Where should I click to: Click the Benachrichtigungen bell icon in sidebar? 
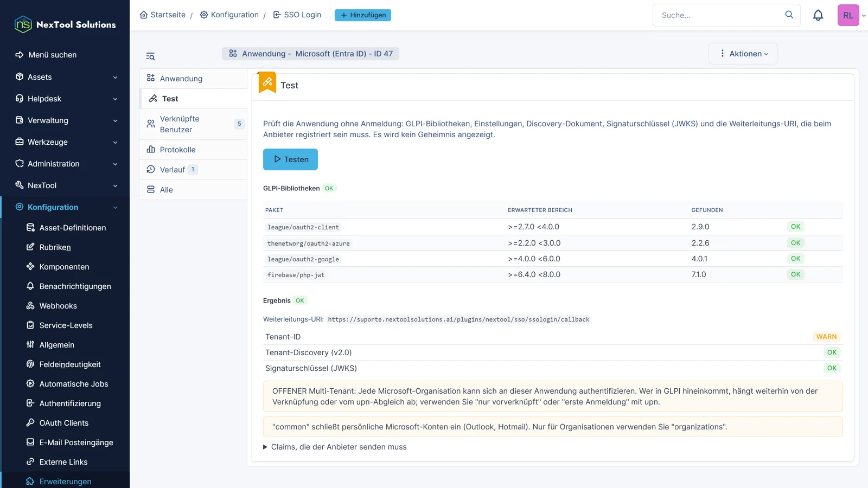pyautogui.click(x=30, y=286)
